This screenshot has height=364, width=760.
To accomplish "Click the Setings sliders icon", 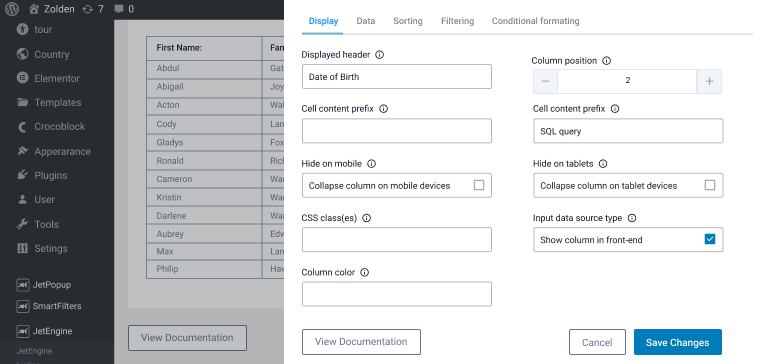I will [22, 248].
